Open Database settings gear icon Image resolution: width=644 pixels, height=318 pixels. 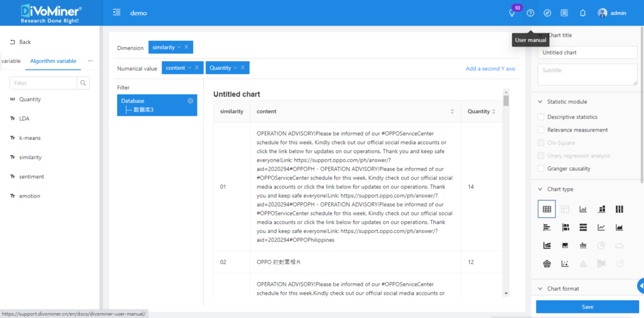(x=191, y=101)
